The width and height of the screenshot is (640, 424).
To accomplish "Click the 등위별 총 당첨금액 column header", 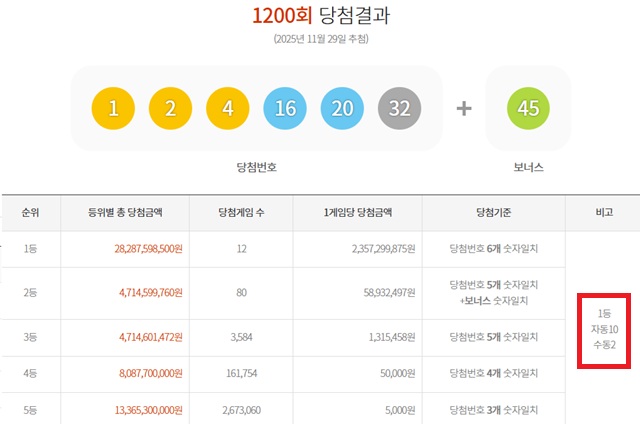I will click(x=126, y=212).
